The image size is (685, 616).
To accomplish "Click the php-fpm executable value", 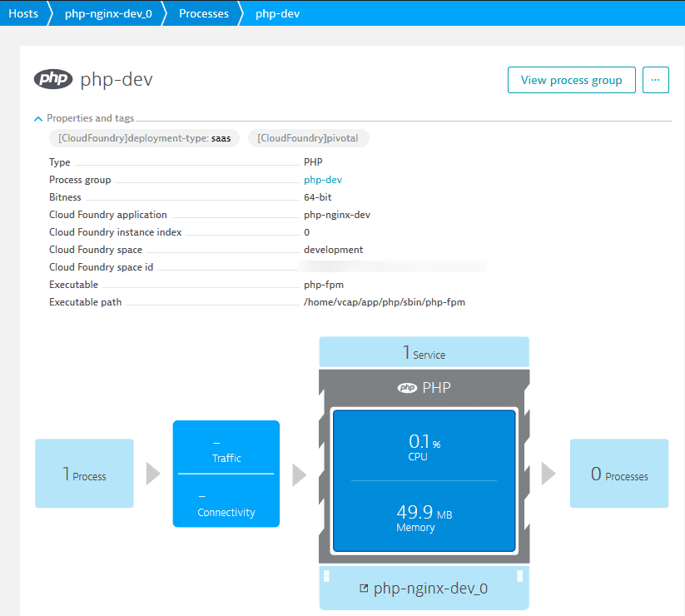I will [324, 285].
